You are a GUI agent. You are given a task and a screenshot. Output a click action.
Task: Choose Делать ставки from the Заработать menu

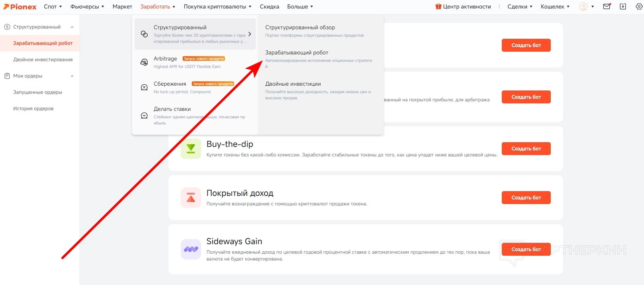click(x=172, y=109)
